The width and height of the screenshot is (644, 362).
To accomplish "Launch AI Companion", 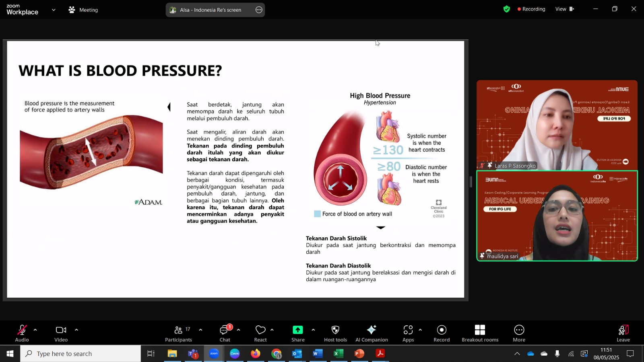I will tap(372, 333).
